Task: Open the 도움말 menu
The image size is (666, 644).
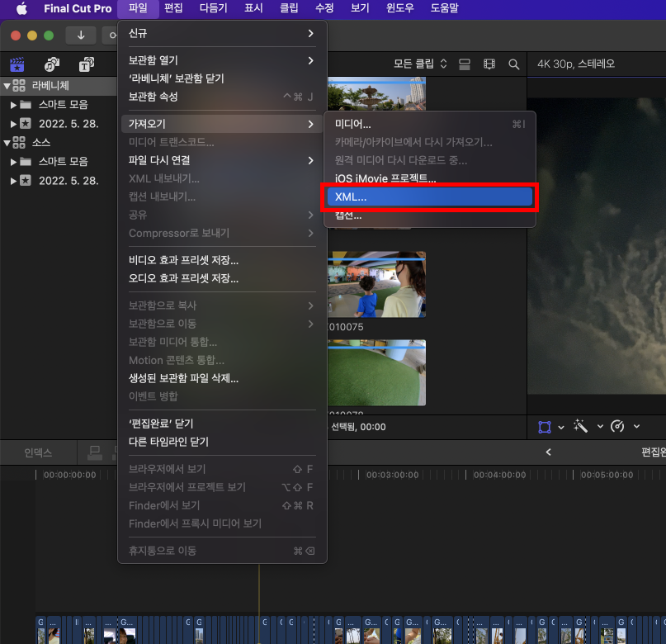Action: click(444, 8)
